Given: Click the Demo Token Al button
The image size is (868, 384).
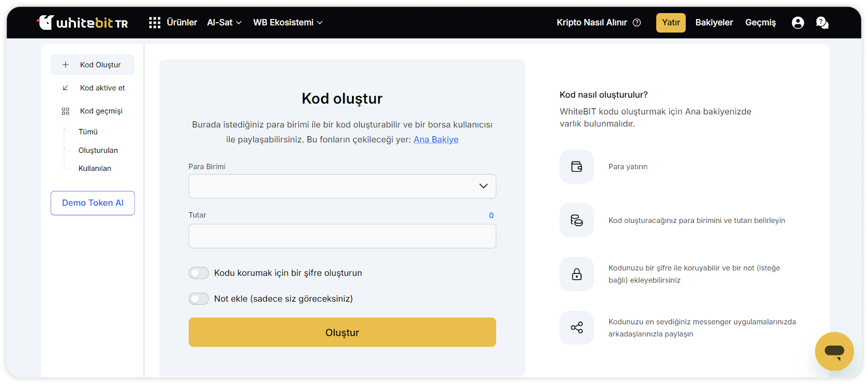Looking at the screenshot, I should pos(93,203).
